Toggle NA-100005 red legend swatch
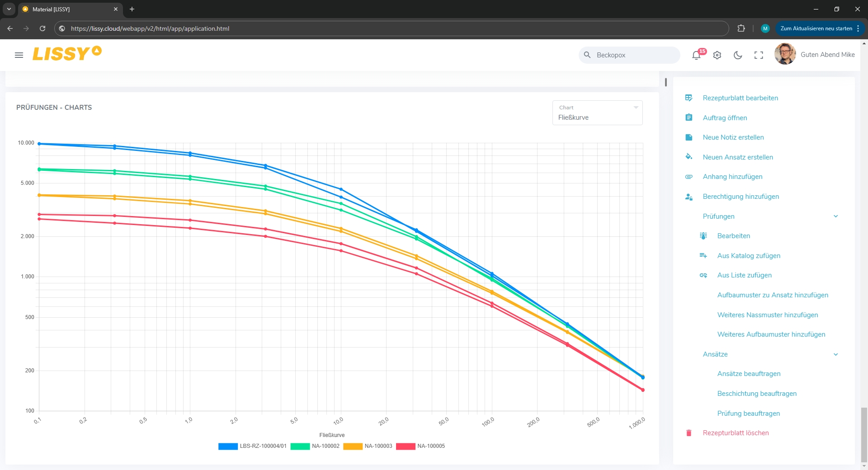 (406, 446)
